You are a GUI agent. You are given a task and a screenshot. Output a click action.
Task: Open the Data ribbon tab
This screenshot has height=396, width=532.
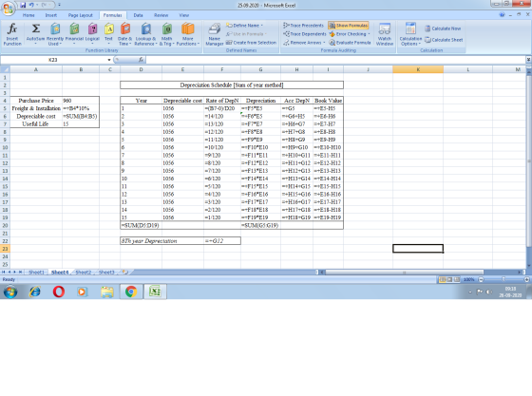click(138, 15)
